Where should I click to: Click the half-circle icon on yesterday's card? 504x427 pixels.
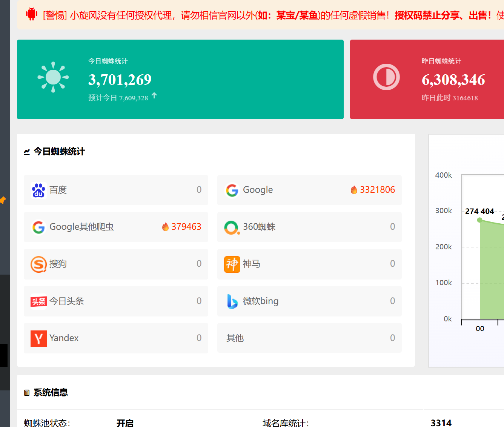point(386,77)
